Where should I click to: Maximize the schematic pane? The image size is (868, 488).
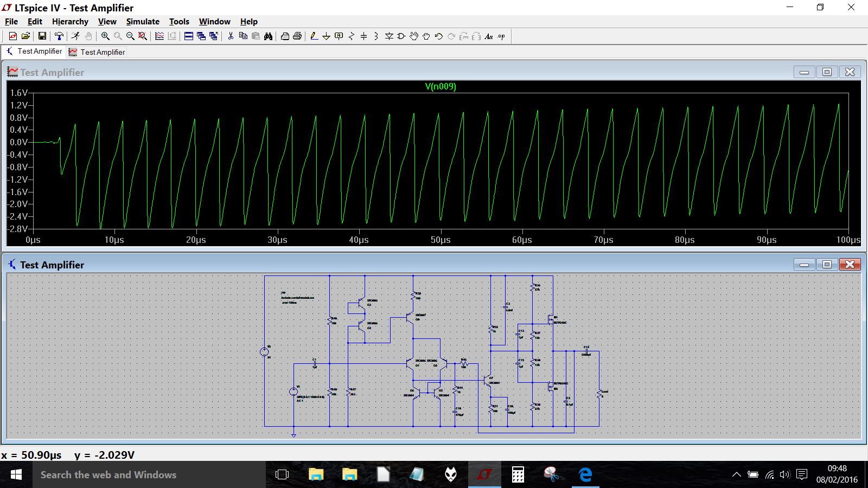(x=827, y=264)
